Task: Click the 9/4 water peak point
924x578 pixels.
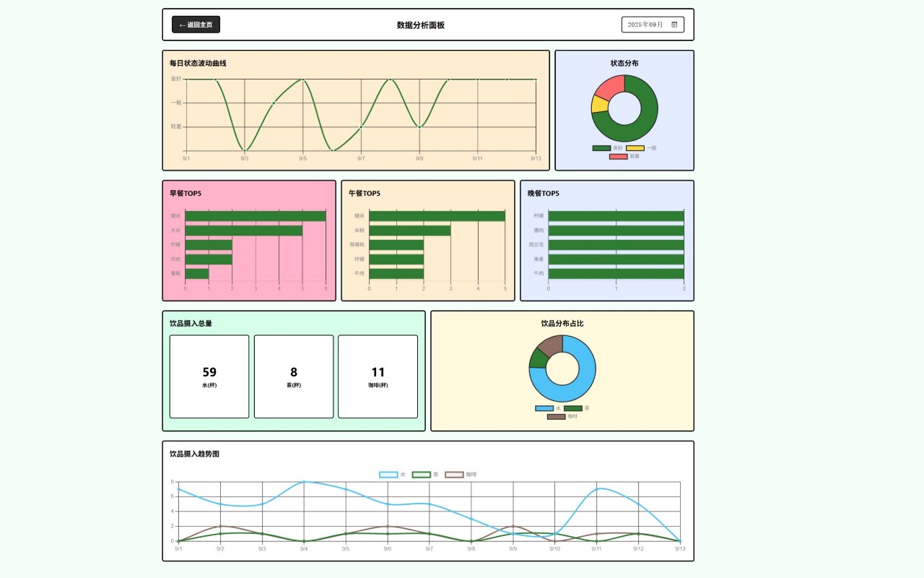Action: 304,482
